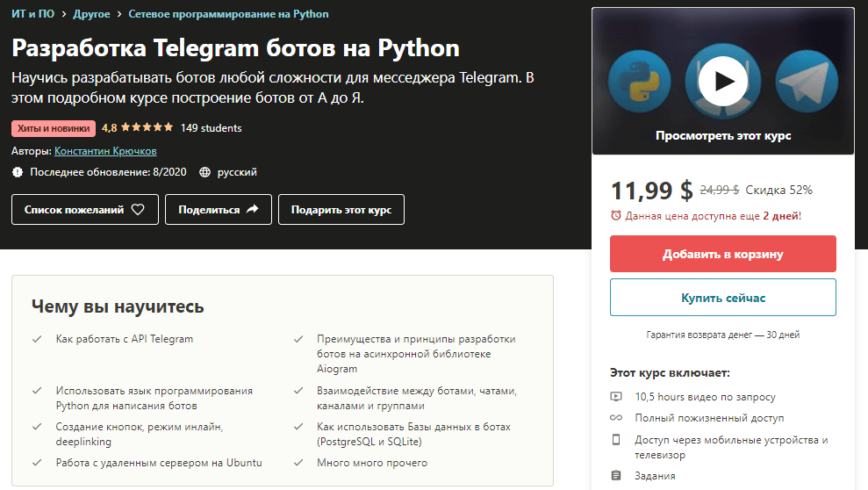Click breadcrumb chevron after 'ИТ и ПО'
This screenshot has width=868, height=490.
pos(64,14)
